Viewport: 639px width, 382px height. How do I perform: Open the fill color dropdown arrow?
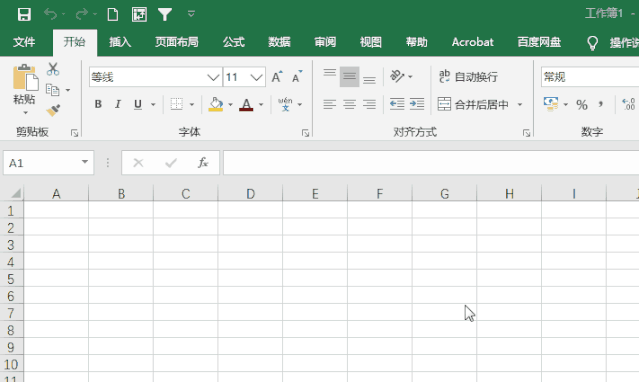coord(230,105)
